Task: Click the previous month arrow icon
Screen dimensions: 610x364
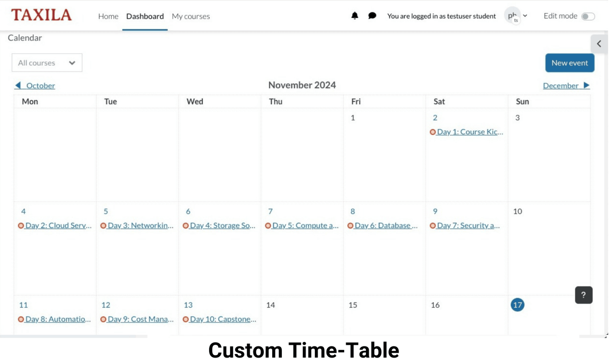Action: click(x=18, y=85)
